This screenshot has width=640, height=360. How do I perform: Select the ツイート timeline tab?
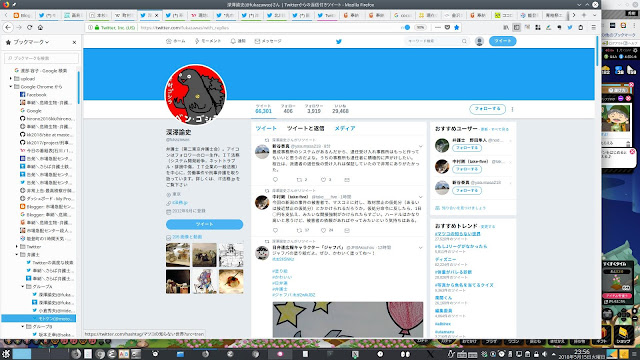coord(266,128)
